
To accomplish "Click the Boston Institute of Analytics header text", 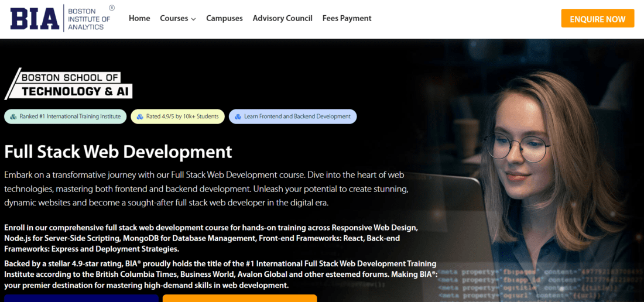I will coord(89,19).
